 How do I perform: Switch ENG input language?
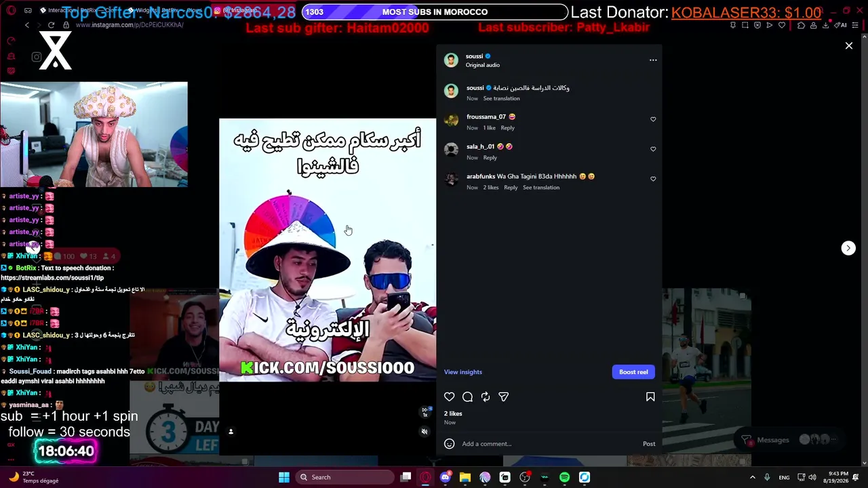coord(784,477)
